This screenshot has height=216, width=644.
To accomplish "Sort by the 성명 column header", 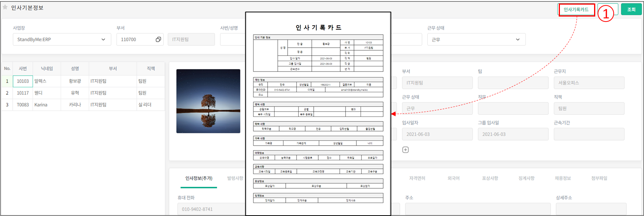I will point(75,69).
